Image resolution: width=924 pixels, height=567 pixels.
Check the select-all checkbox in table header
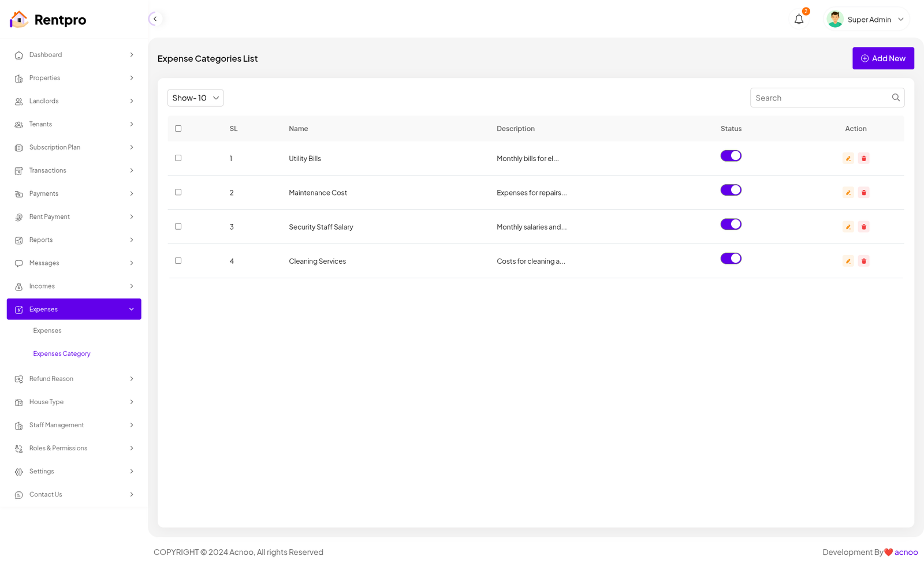[178, 129]
